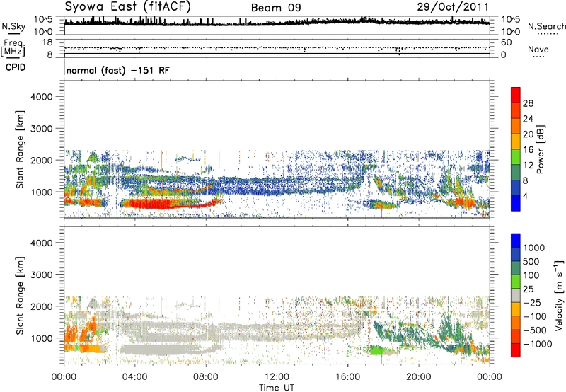This screenshot has height=392, width=566.
Task: Click the 'Time UT' axis label
Action: click(x=277, y=388)
